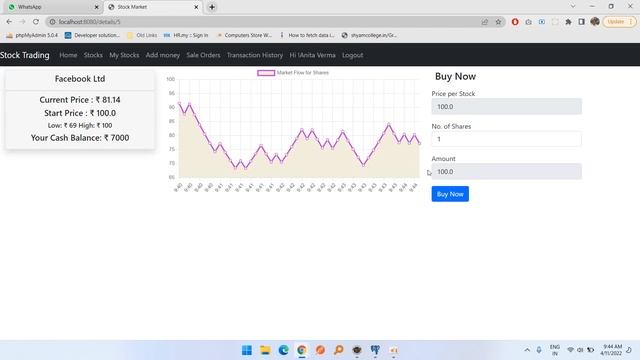This screenshot has height=360, width=640.
Task: Open the Computers Store bookmark
Action: click(x=244, y=36)
